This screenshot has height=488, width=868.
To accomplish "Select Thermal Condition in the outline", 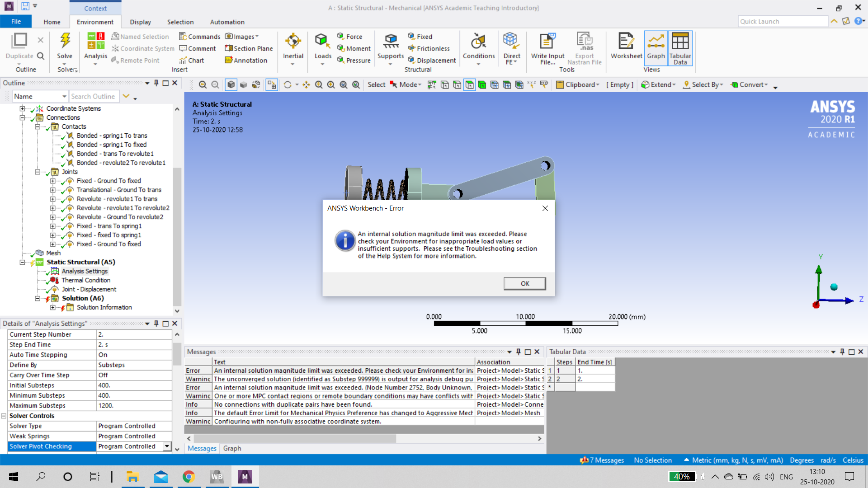I will [x=85, y=280].
